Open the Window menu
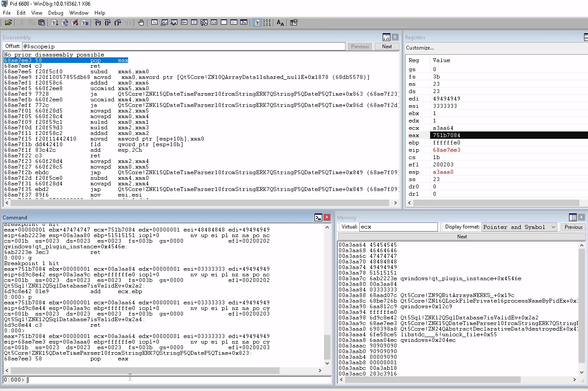588x391 pixels. (x=79, y=13)
